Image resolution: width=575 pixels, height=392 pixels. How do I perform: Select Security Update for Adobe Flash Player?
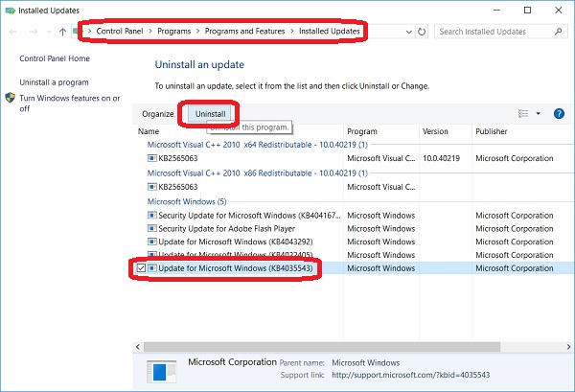[226, 229]
